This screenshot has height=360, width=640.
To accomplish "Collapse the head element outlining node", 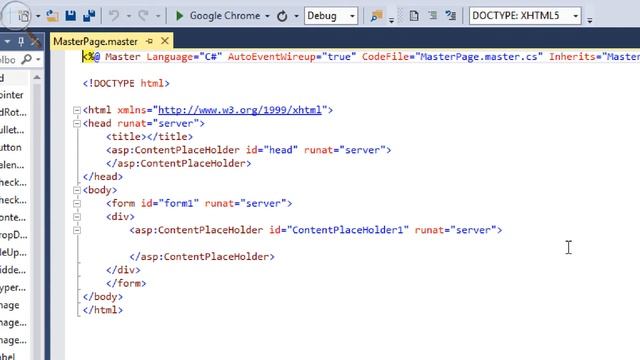I will [x=77, y=123].
